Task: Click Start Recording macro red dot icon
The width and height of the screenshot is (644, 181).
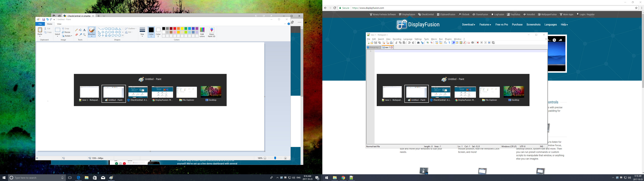Action: click(x=478, y=43)
